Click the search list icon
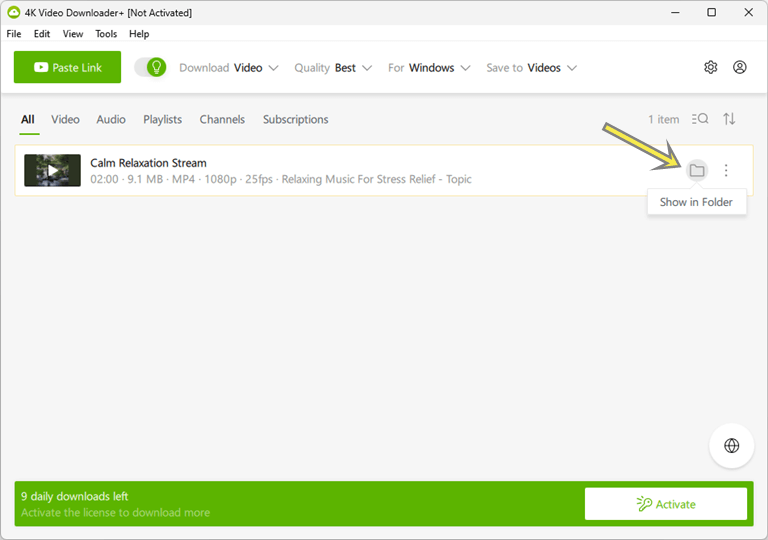The image size is (768, 540). [x=700, y=119]
